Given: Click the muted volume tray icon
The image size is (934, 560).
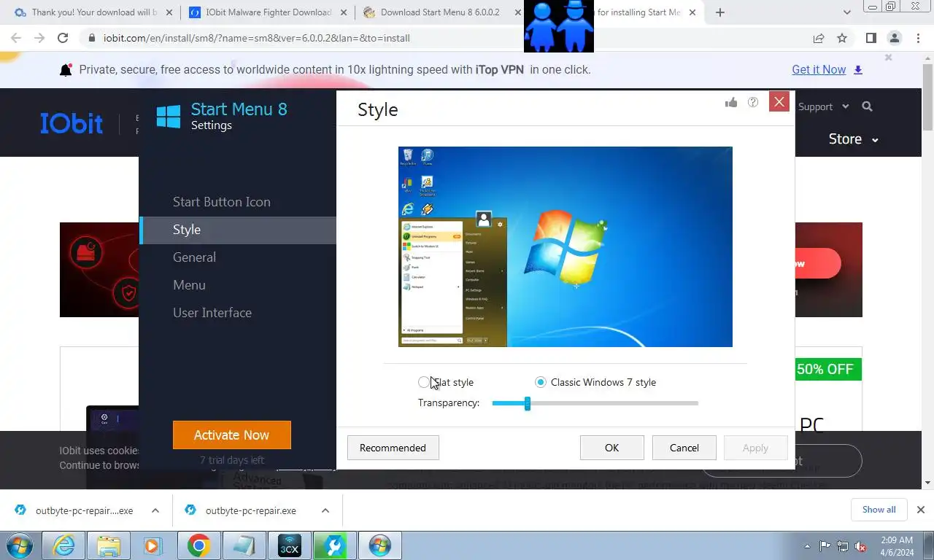Looking at the screenshot, I should tap(861, 545).
